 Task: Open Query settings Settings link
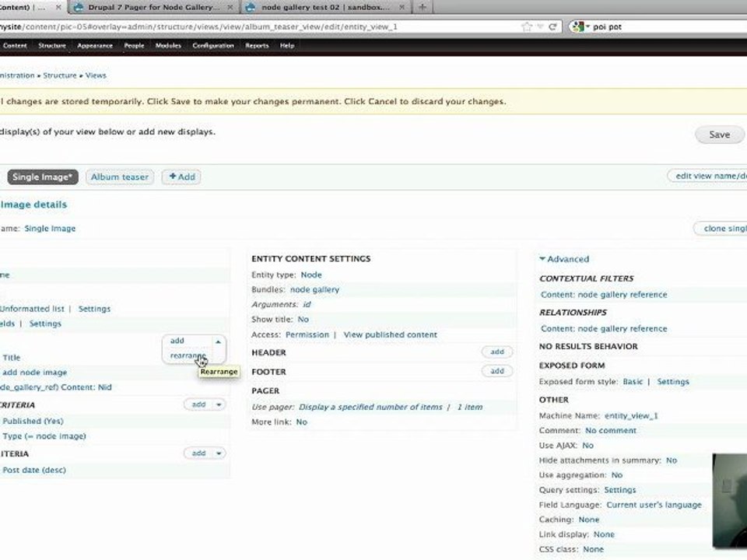coord(620,490)
